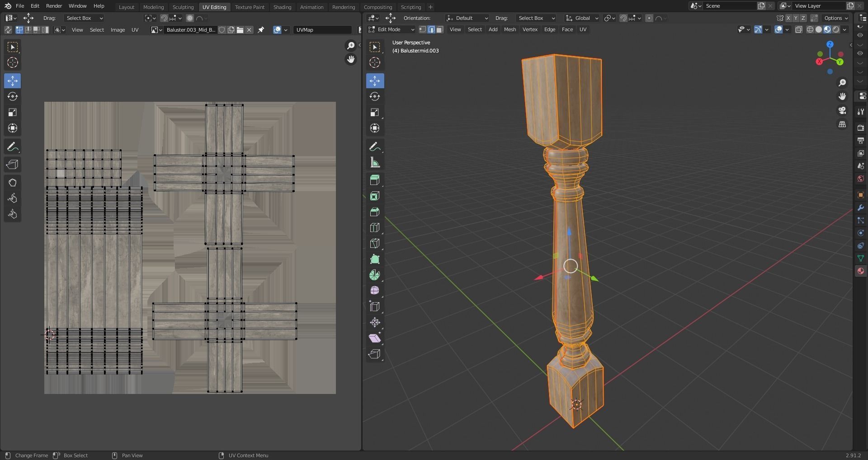Image resolution: width=868 pixels, height=460 pixels.
Task: Expand the Options dropdown
Action: (x=836, y=18)
